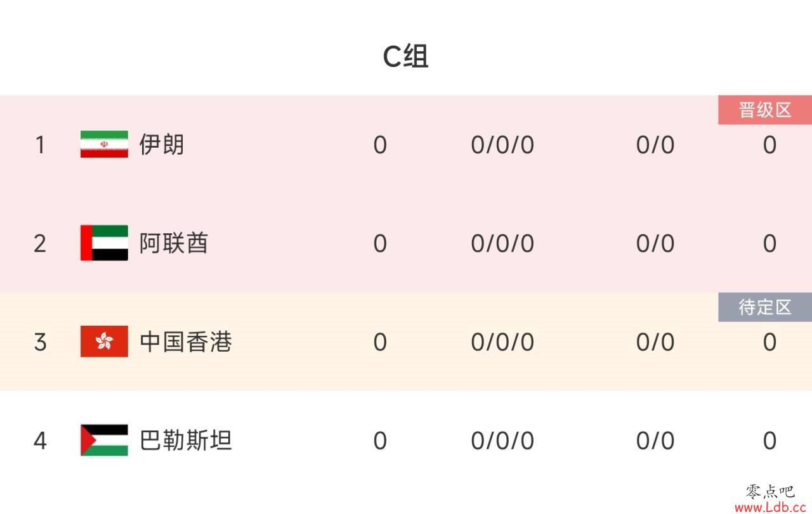Image resolution: width=812 pixels, height=514 pixels.
Task: Click the Iran flag icon
Action: (104, 145)
